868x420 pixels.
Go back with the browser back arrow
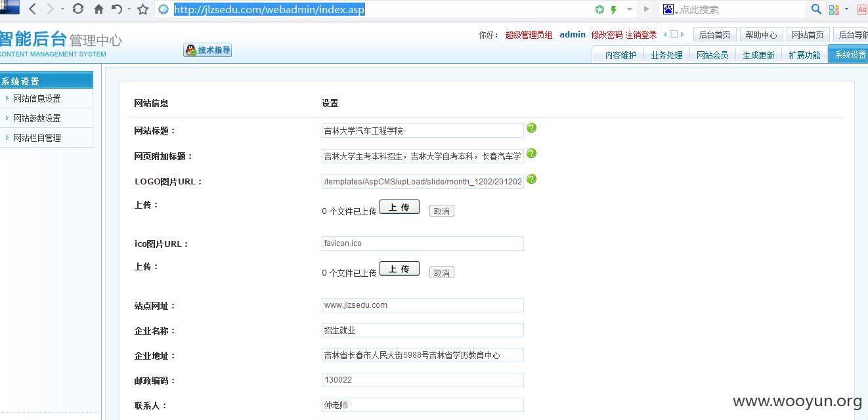tap(32, 9)
